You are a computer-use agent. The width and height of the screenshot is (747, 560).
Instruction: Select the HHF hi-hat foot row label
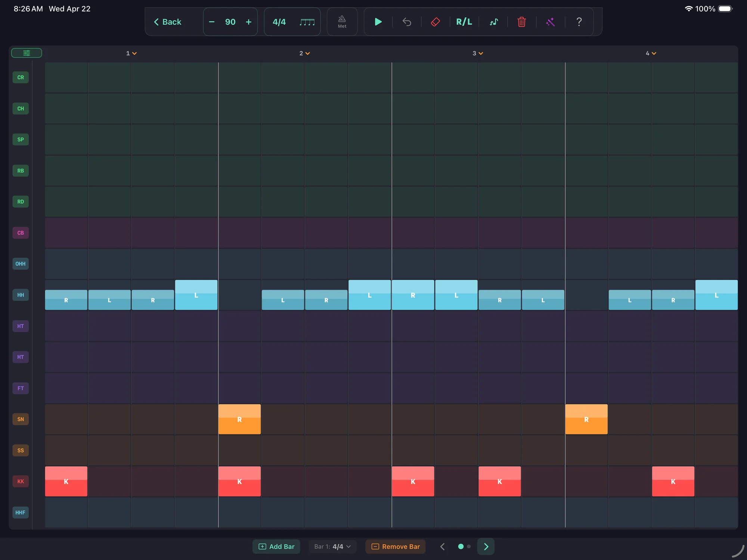pos(21,513)
